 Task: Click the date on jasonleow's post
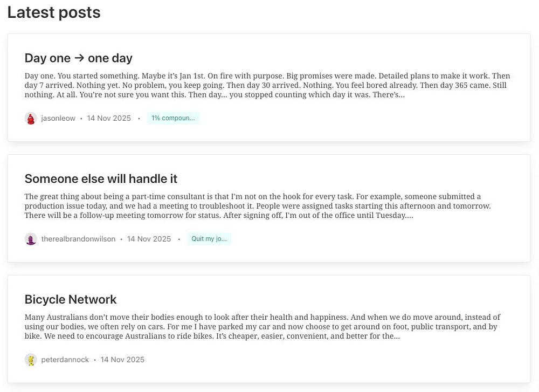[109, 119]
